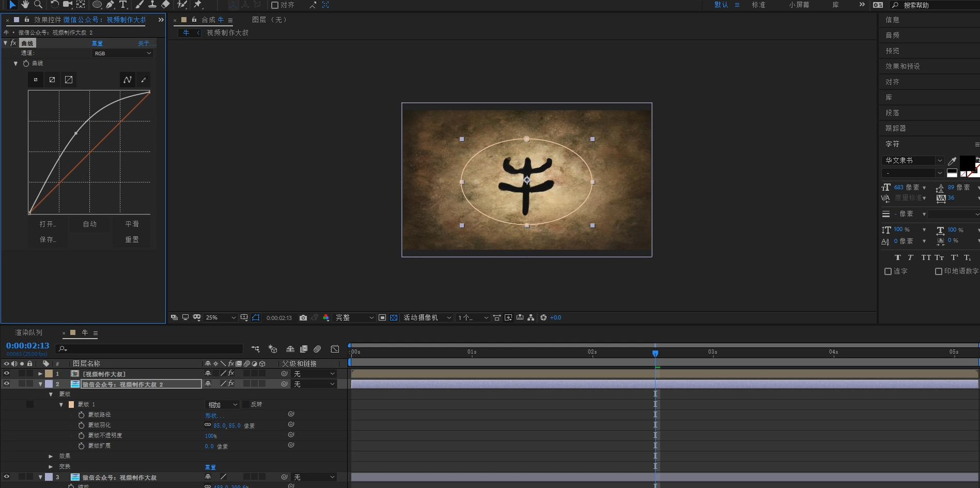Hide layer 2 with its eye icon
Viewport: 980px width, 488px height.
tap(7, 384)
